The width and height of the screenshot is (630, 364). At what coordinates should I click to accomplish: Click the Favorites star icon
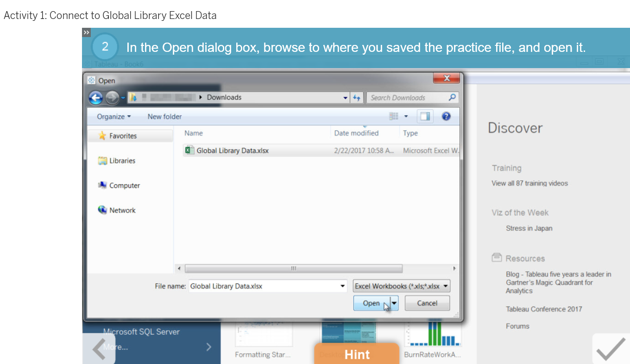(102, 136)
